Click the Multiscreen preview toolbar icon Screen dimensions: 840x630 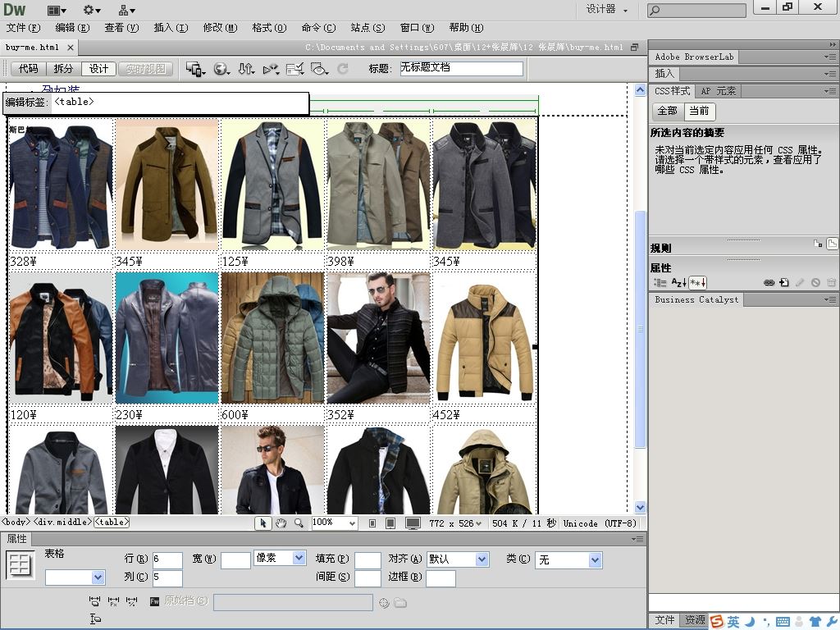pyautogui.click(x=194, y=70)
